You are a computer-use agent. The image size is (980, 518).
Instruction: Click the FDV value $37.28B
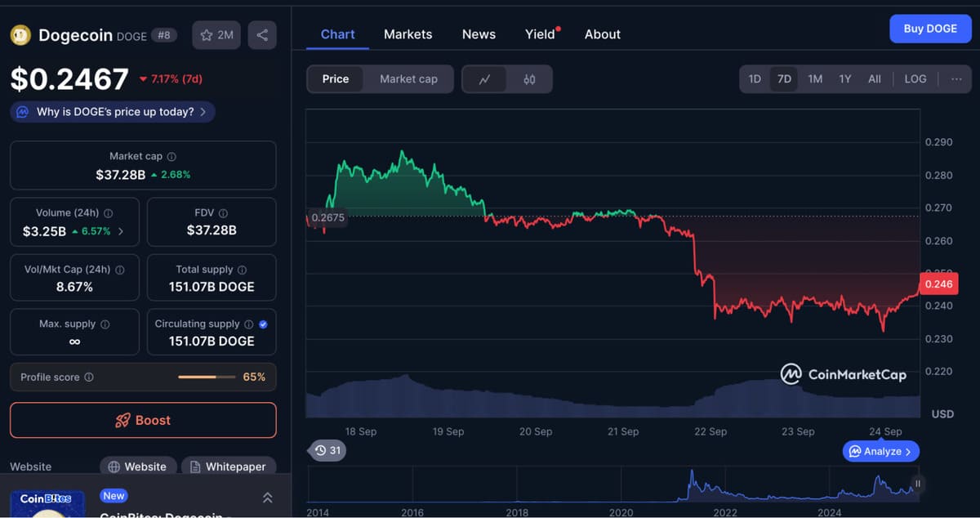[x=212, y=230]
